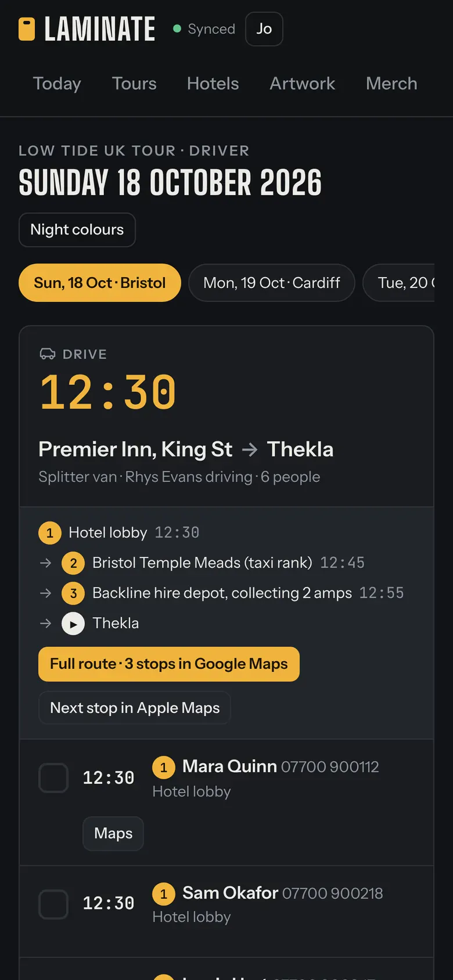This screenshot has height=980, width=453.
Task: Toggle Night colours mode
Action: 77,230
